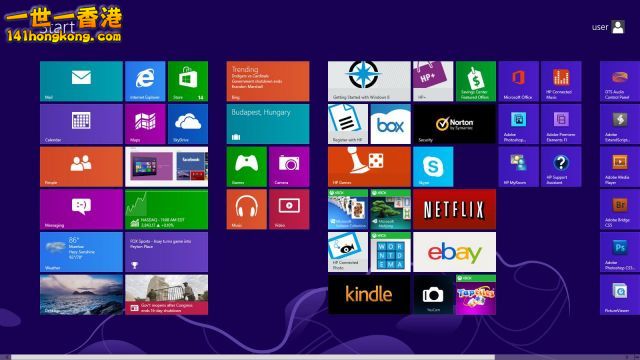
Task: Launch Internet Explorer tile
Action: click(x=145, y=81)
